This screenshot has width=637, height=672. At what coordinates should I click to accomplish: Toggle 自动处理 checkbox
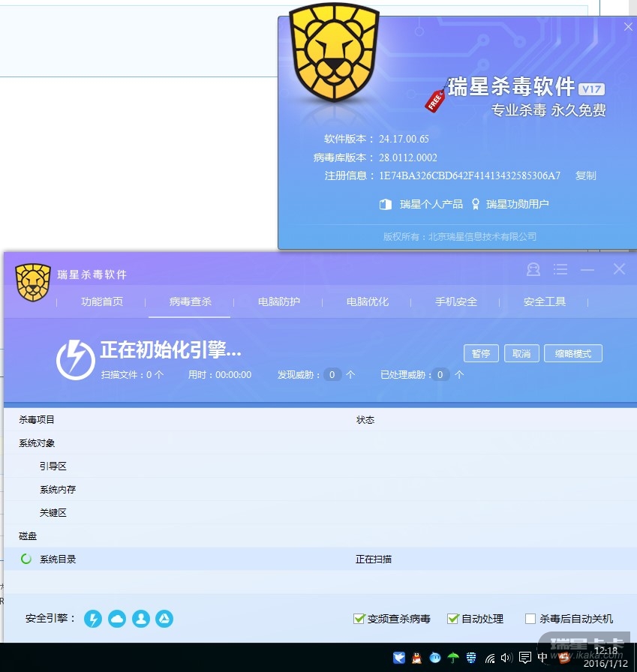click(452, 619)
